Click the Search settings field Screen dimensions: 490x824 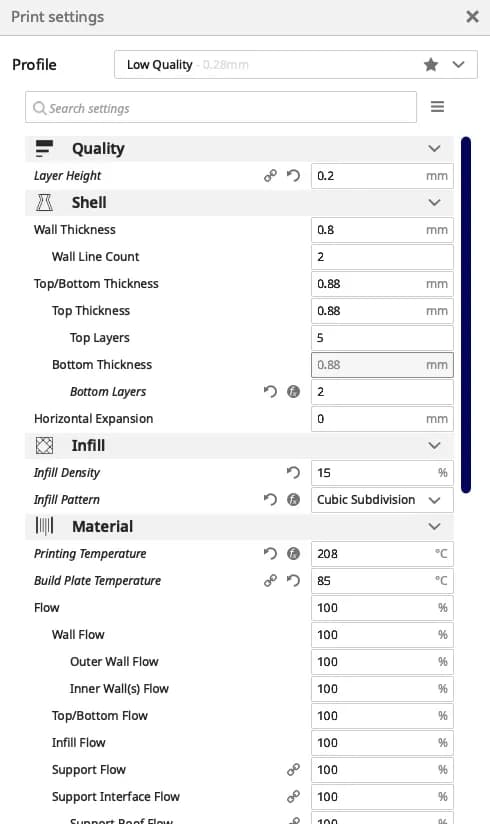[221, 108]
